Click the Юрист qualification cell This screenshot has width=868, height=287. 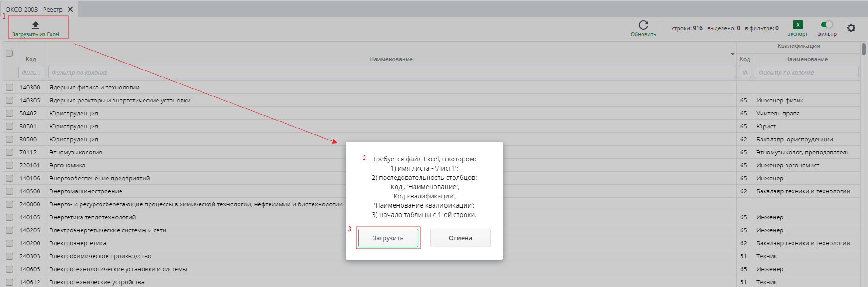807,126
